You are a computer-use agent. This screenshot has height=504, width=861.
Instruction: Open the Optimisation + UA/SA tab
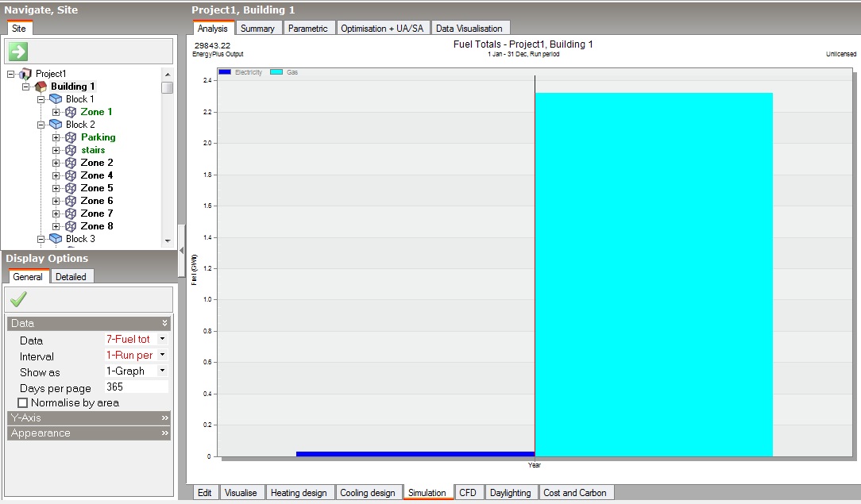pyautogui.click(x=382, y=29)
